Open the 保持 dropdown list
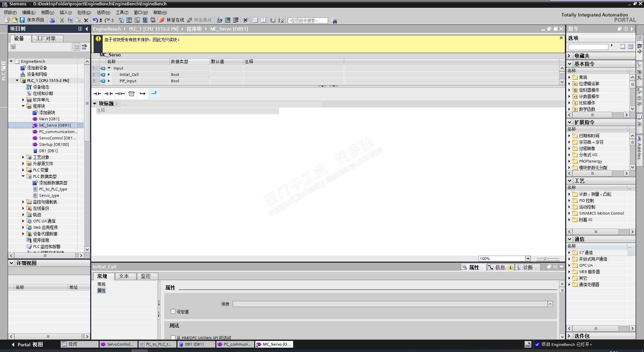This screenshot has height=352, width=644. click(x=550, y=304)
